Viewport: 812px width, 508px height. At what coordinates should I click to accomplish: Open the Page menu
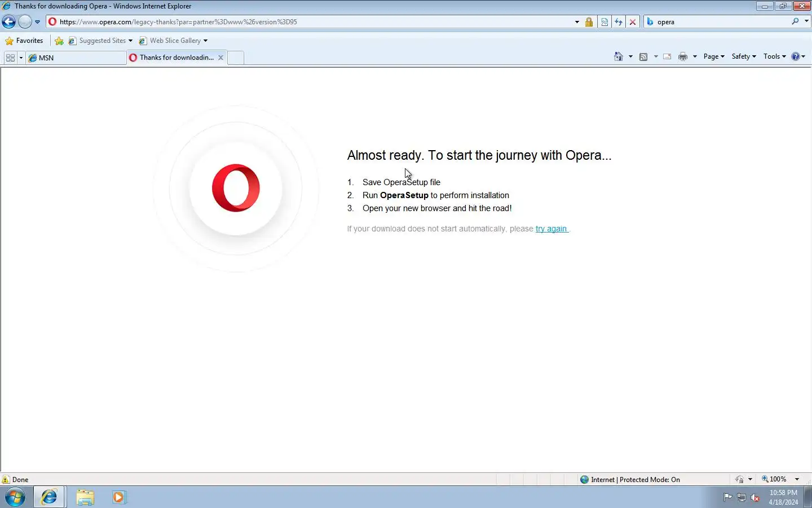714,56
